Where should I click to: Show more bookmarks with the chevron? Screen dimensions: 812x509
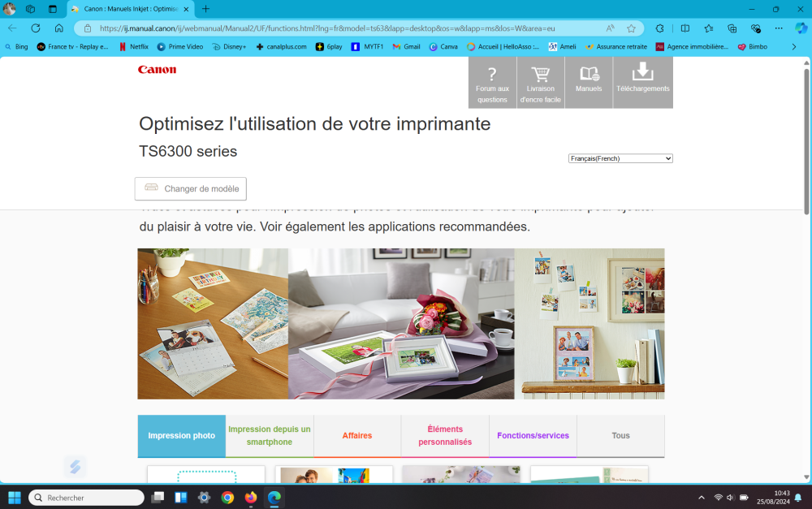(x=793, y=47)
